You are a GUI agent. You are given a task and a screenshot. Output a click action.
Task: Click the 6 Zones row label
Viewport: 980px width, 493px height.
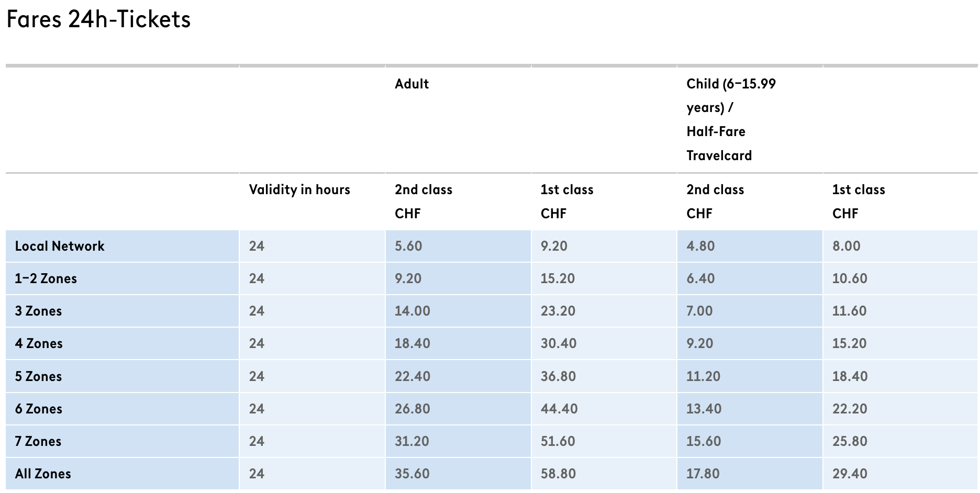click(x=39, y=409)
